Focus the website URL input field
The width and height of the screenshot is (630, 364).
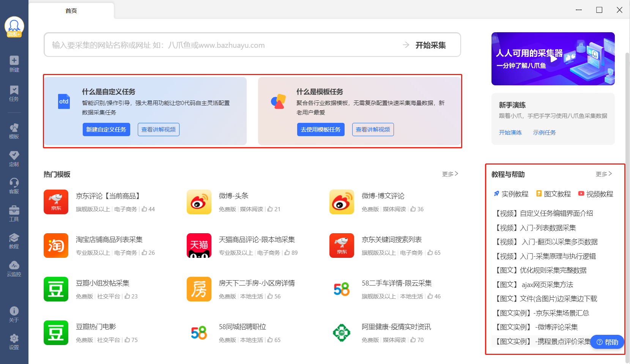[x=224, y=45]
